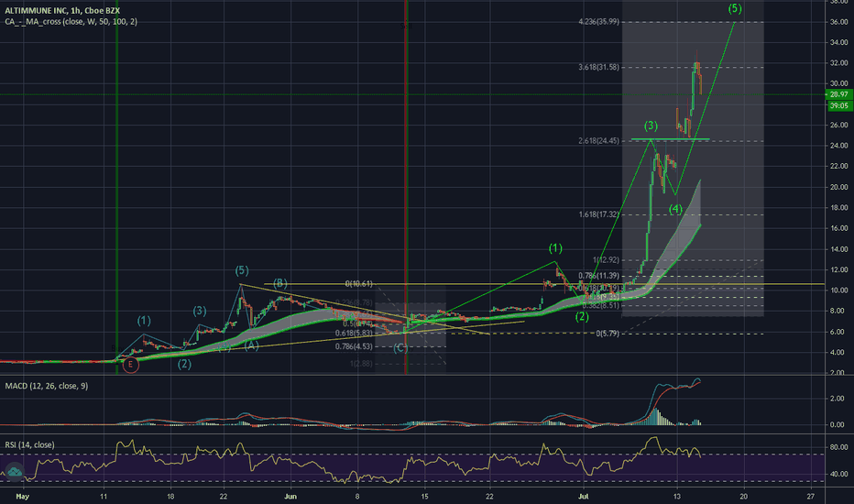Screen dimensions: 854x504
Task: Click the 27 label on the date axis
Action: 810,497
